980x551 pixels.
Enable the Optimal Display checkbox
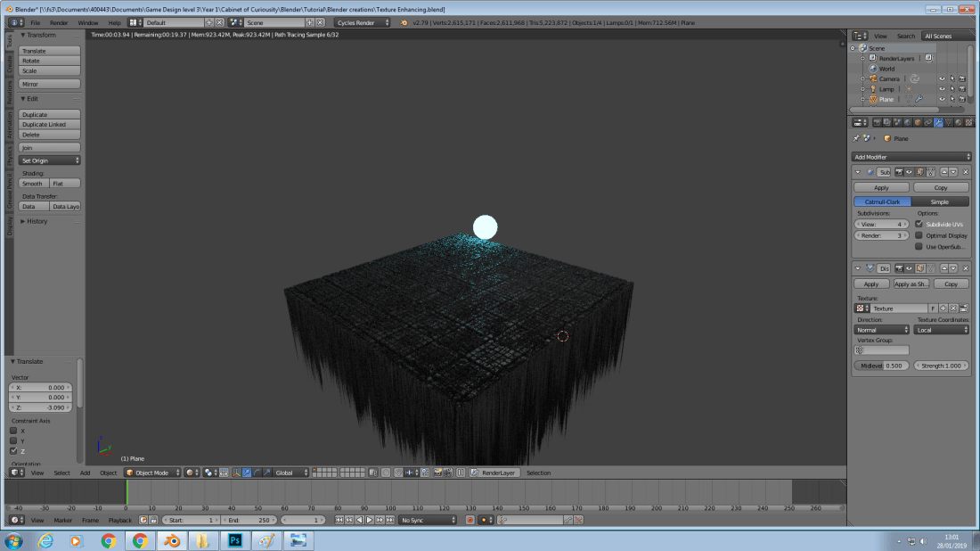pyautogui.click(x=919, y=234)
